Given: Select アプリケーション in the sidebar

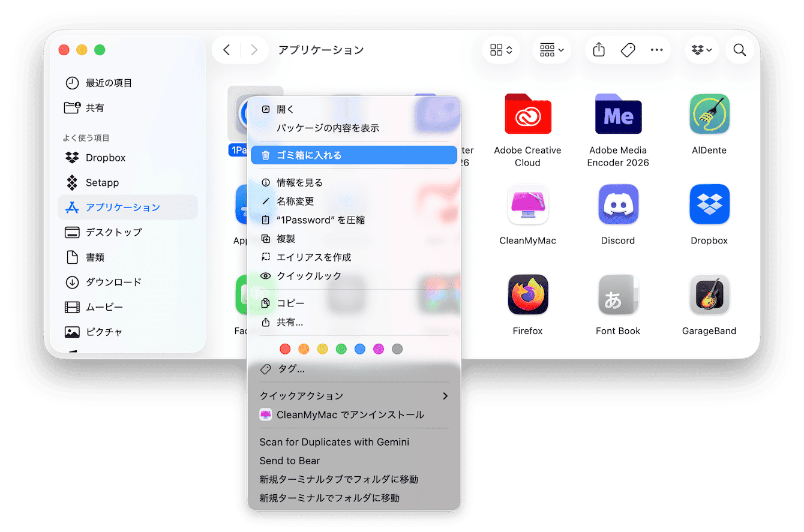Looking at the screenshot, I should 128,207.
